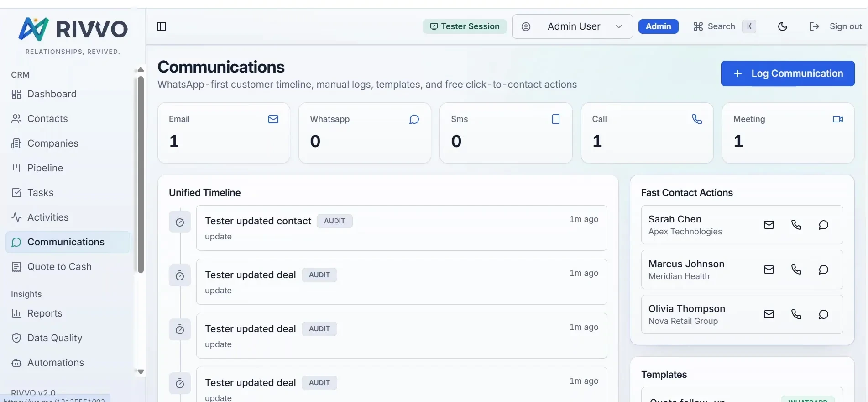The height and width of the screenshot is (402, 868).
Task: Call Sarah Chen via phone icon
Action: click(x=796, y=225)
